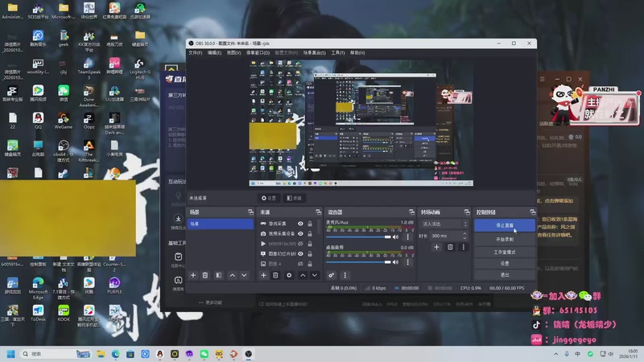Mute 桌面音频 with speaker icon
Screen dimensions: 644x362
tap(395, 262)
